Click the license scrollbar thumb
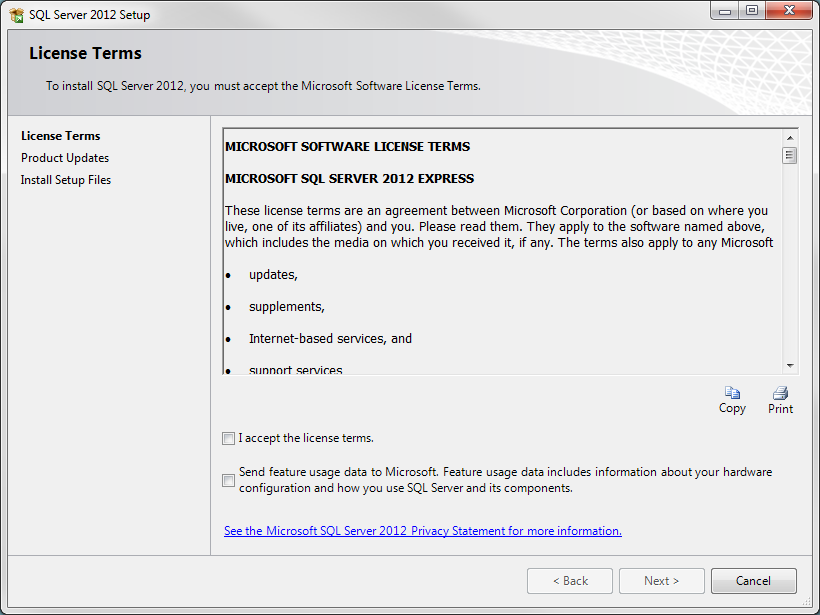 [790, 155]
